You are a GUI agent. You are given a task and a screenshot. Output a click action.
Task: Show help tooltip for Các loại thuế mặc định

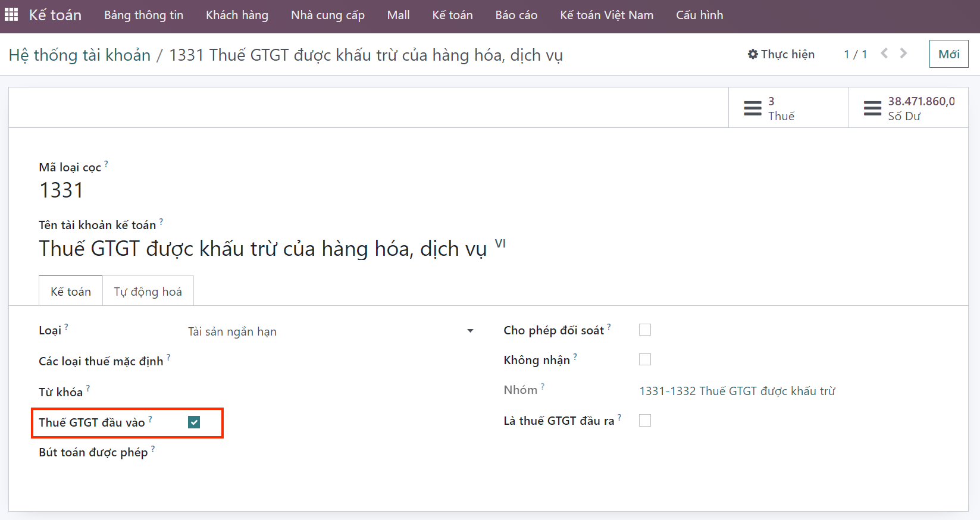coord(168,357)
